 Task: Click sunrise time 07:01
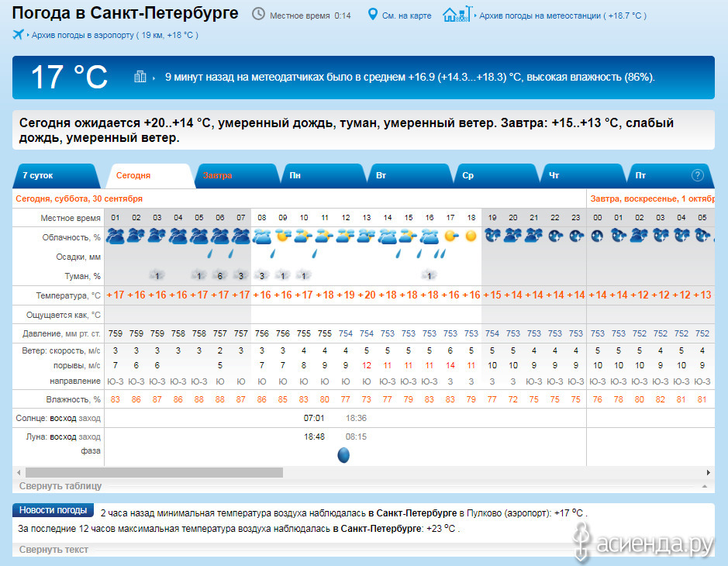coord(314,418)
